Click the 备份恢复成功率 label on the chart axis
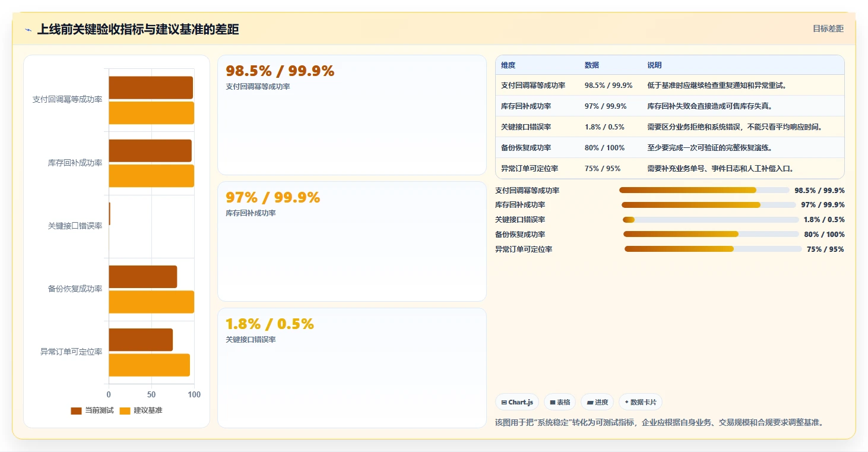 click(75, 289)
